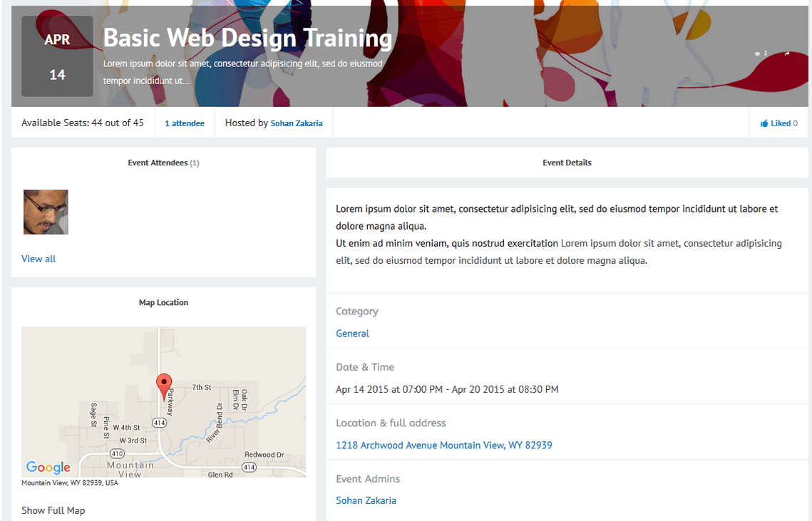Click the share arrow icon in banner
Viewport: 812px width, 521px height.
pos(787,54)
